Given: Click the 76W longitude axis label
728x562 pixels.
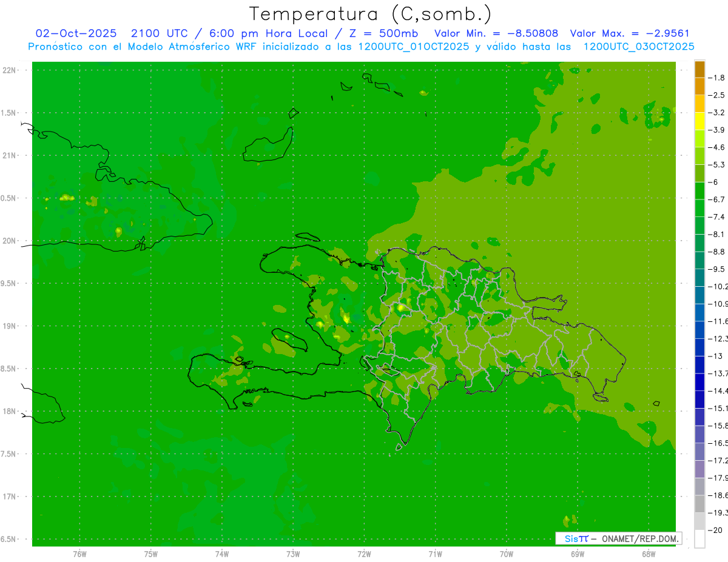Looking at the screenshot, I should point(79,554).
